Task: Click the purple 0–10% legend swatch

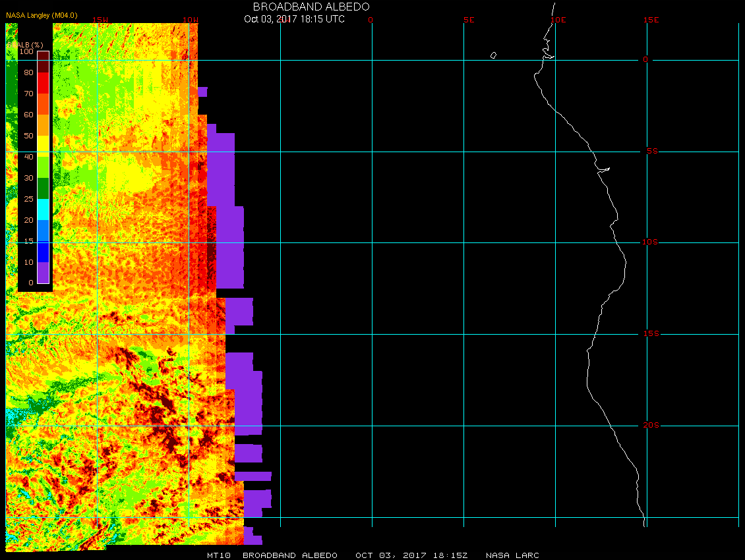Action: tap(43, 273)
